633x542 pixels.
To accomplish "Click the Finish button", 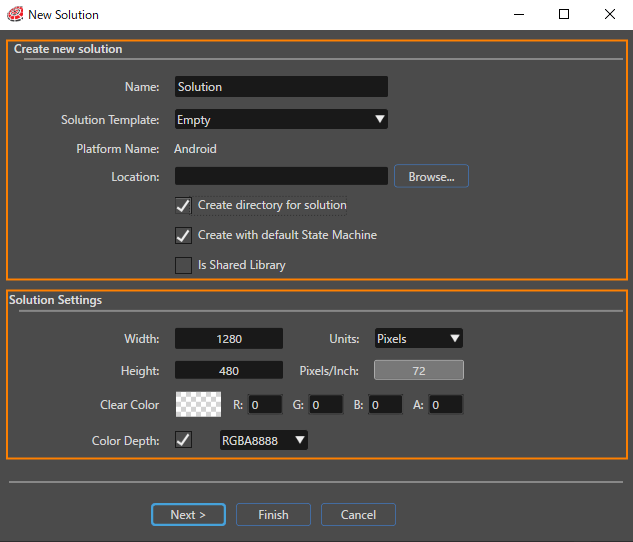I will (x=273, y=515).
